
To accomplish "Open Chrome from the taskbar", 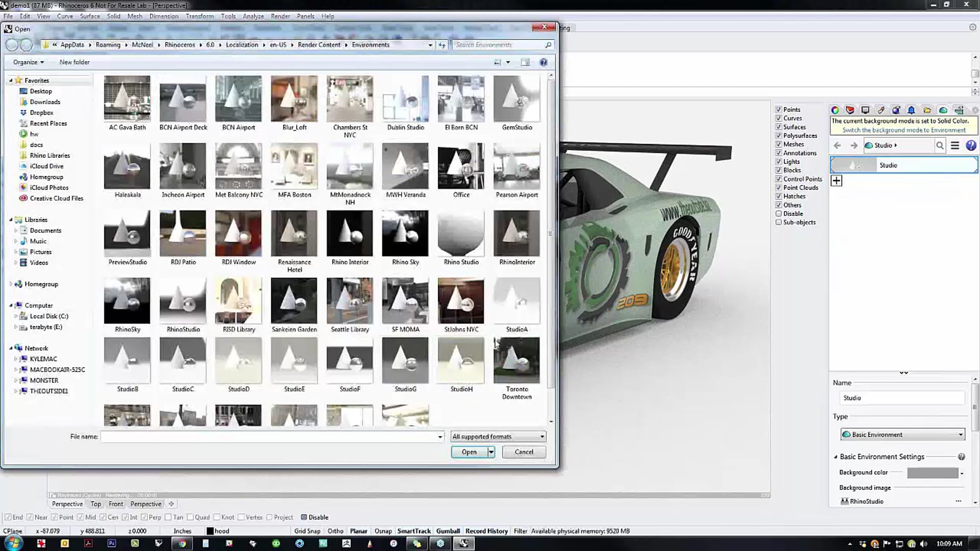I will point(182,543).
